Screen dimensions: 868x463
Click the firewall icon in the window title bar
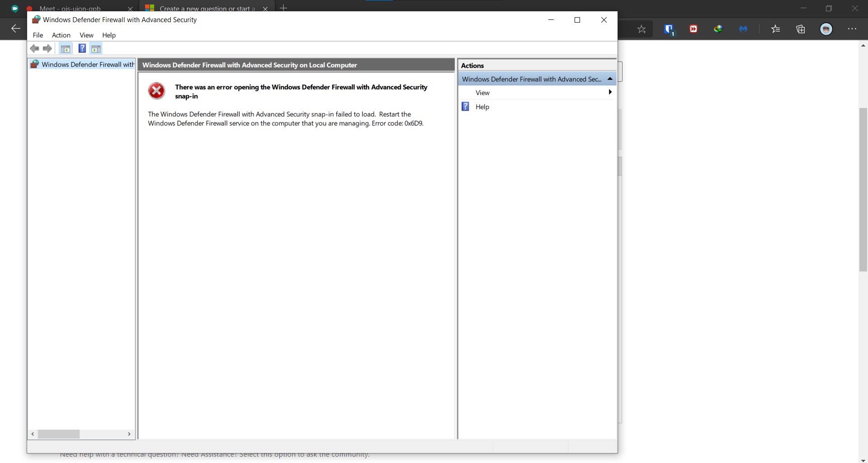coord(36,19)
